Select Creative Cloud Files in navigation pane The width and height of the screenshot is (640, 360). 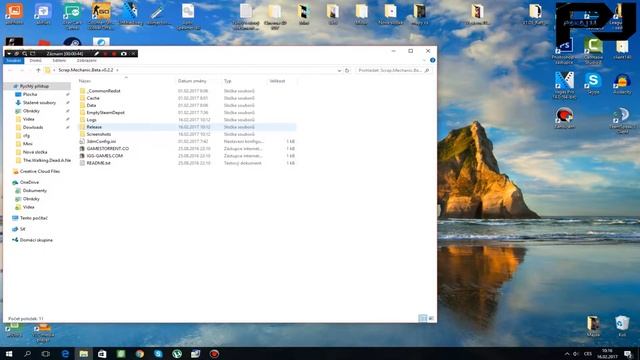40,171
